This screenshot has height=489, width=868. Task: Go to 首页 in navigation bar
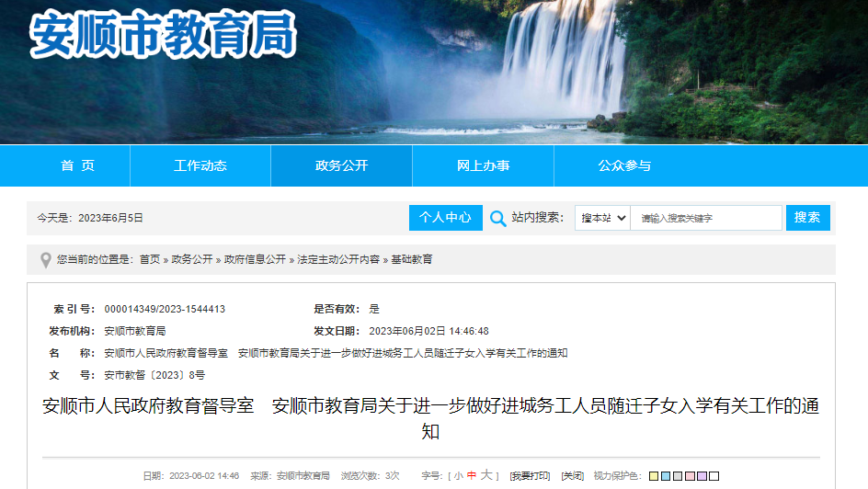coord(77,165)
